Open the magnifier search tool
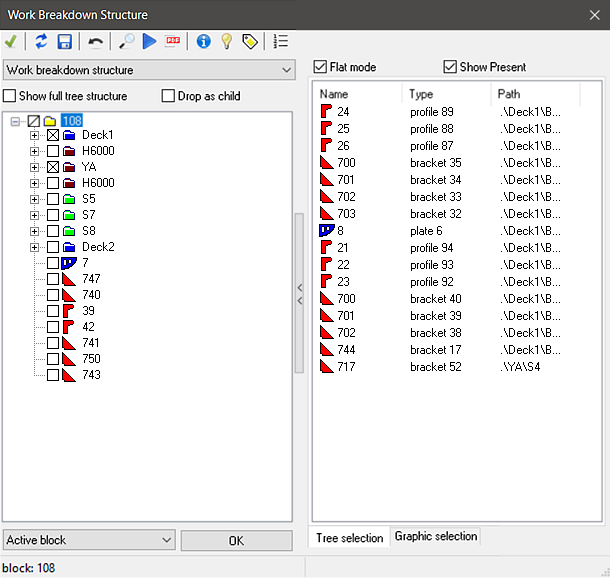This screenshot has width=610, height=578. point(126,41)
